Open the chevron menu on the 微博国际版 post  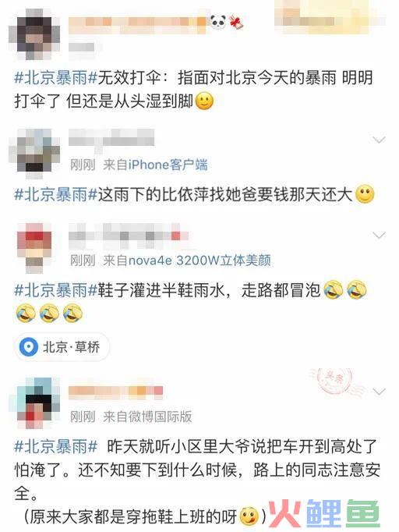(x=379, y=391)
